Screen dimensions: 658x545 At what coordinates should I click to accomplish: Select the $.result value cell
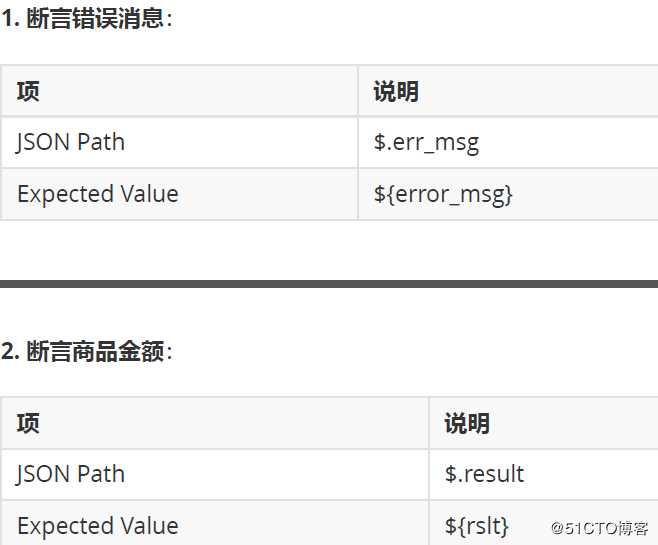tap(485, 474)
